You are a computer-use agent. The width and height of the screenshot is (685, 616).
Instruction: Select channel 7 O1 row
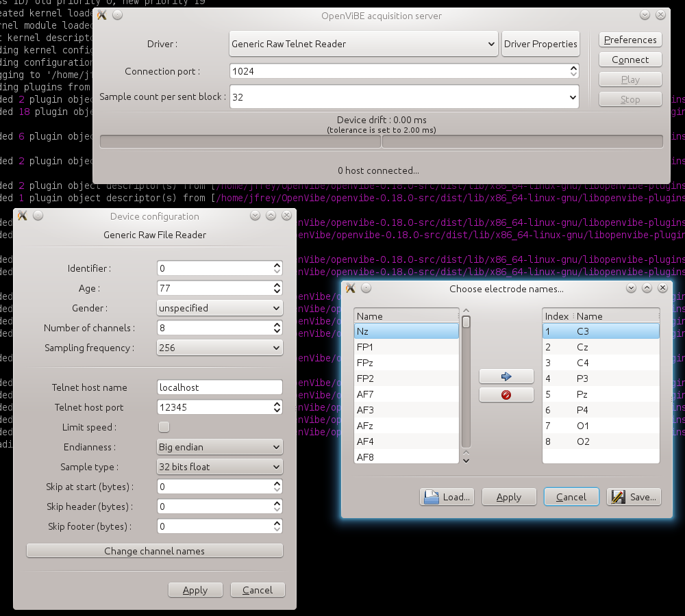[601, 426]
